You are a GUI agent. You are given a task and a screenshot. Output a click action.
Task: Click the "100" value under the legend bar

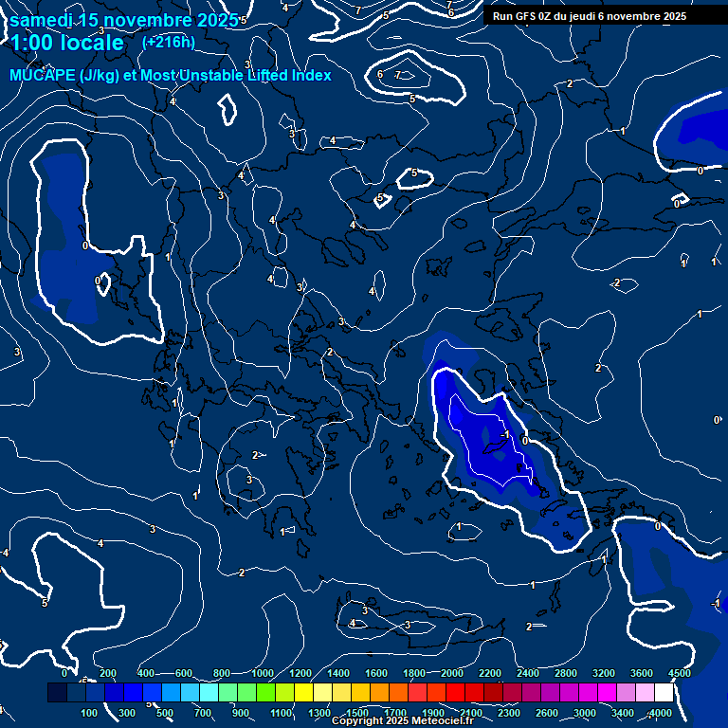click(89, 713)
